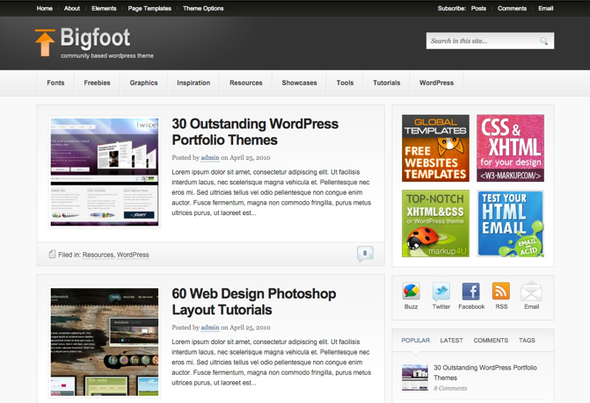Open the 60 Web Design Photoshop post thumbnail
The height and width of the screenshot is (403, 590).
[x=105, y=342]
